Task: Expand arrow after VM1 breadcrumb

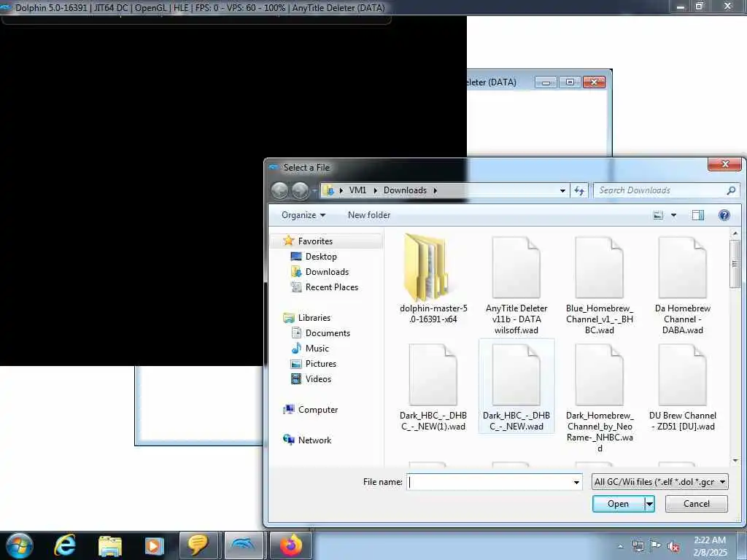Action: point(376,190)
